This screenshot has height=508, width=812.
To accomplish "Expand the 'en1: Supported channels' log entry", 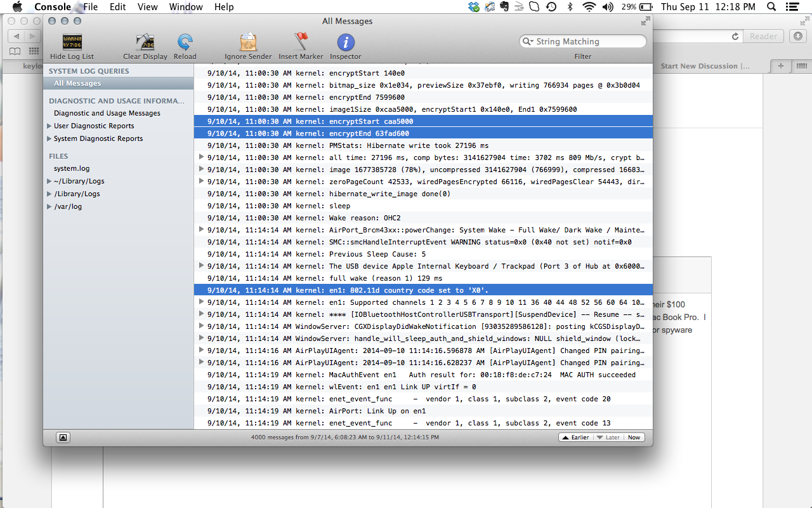I will point(202,302).
